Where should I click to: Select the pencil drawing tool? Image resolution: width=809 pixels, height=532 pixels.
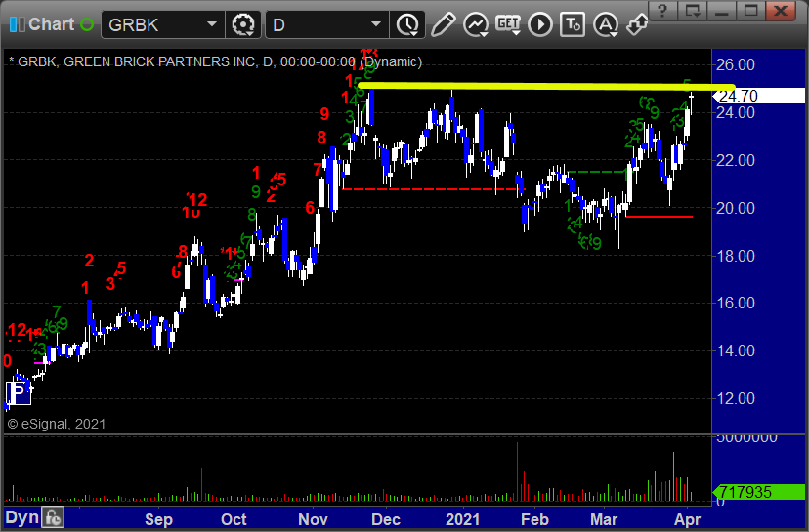pos(443,24)
